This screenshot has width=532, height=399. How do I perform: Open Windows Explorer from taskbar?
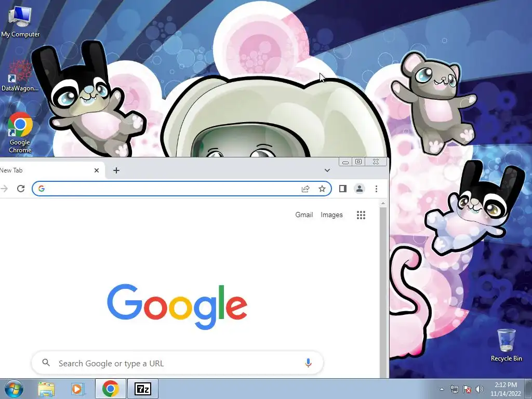(46, 389)
